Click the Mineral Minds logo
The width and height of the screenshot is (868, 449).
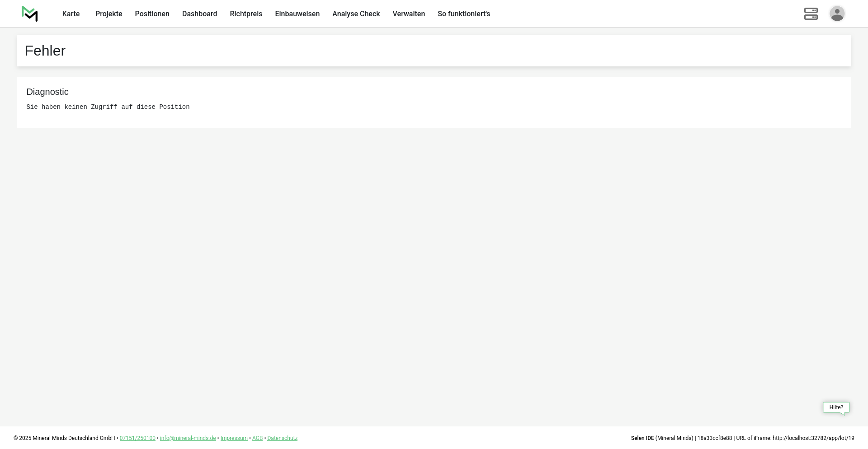coord(30,14)
